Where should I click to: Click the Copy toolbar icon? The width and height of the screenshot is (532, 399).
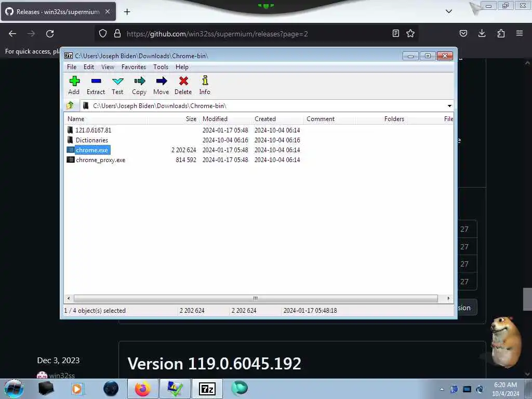click(139, 81)
